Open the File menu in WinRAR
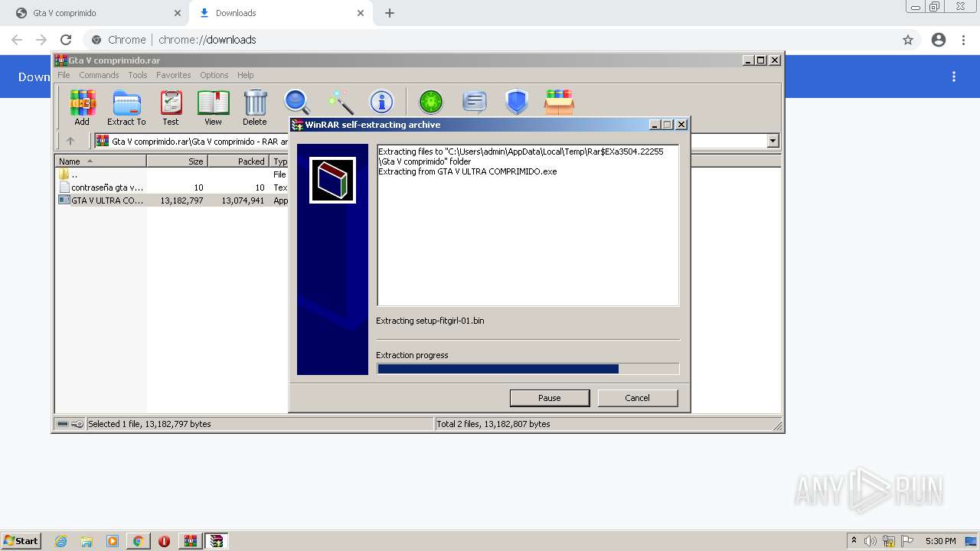Screen dimensions: 980x551 [64, 75]
